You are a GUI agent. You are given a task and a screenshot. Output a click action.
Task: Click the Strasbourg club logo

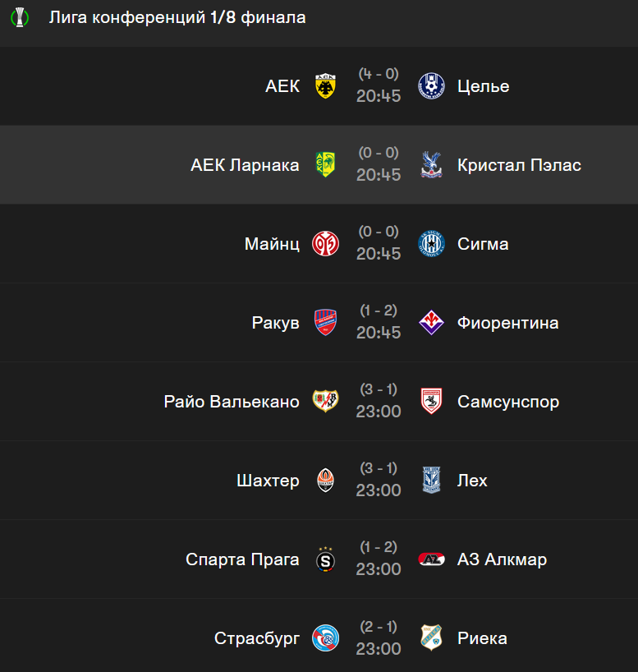(326, 638)
